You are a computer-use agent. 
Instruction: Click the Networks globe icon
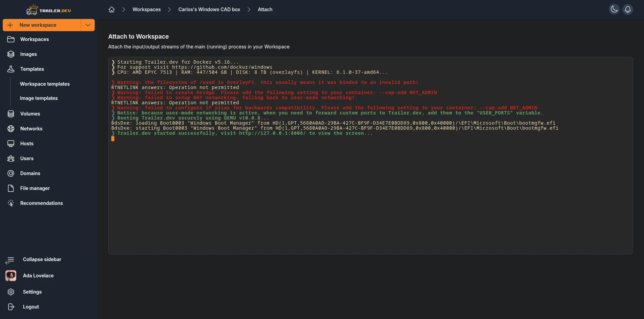(11, 129)
